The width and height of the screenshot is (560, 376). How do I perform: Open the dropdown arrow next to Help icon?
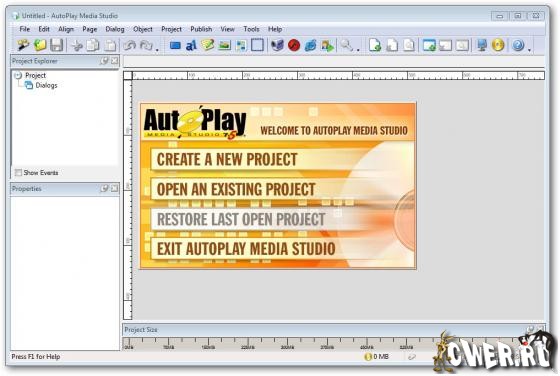click(x=529, y=50)
